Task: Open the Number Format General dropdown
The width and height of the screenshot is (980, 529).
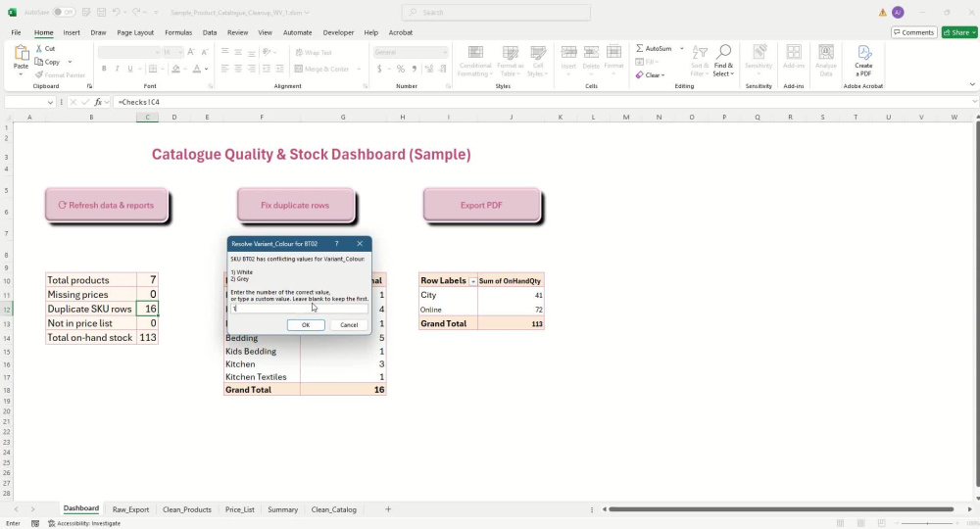Action: tap(444, 53)
